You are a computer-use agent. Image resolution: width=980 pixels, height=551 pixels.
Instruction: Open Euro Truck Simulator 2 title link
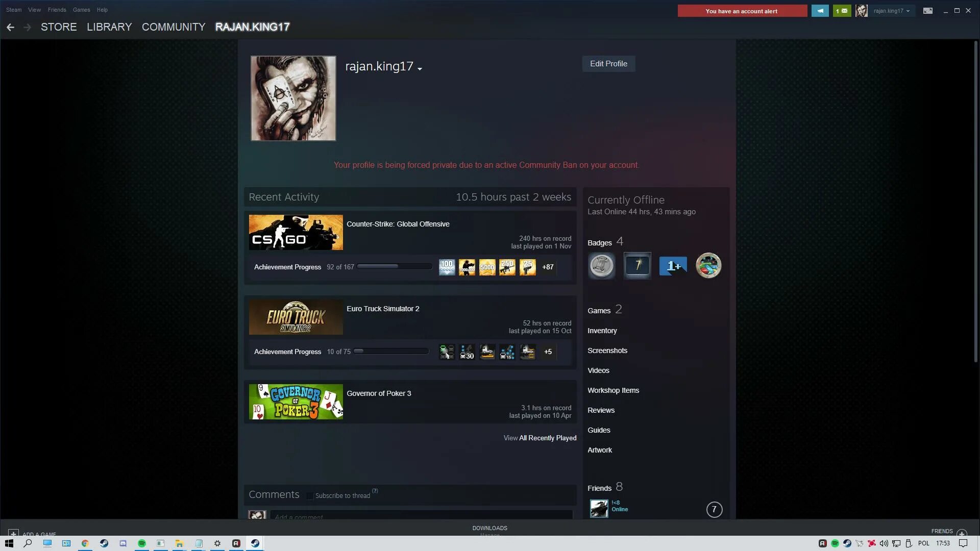(x=383, y=309)
